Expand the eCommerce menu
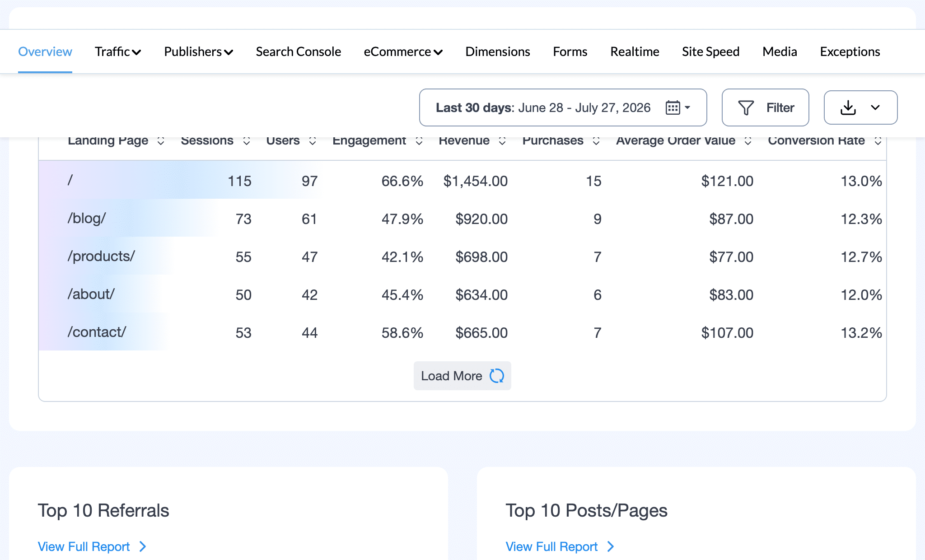The image size is (925, 560). pyautogui.click(x=403, y=51)
